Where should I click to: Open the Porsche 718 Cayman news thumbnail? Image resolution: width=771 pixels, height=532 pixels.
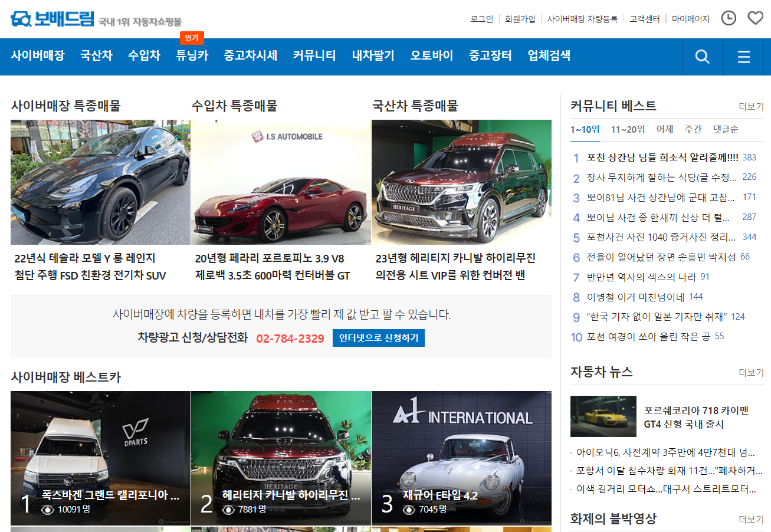(603, 416)
